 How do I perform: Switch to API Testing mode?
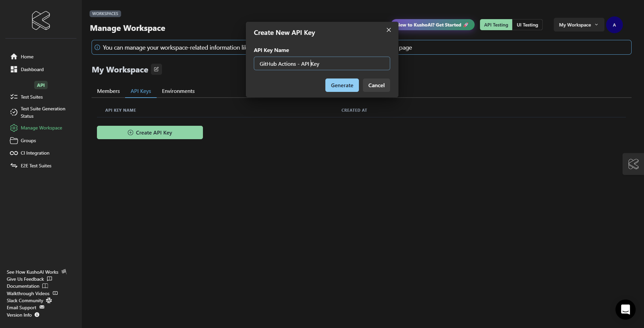(x=496, y=25)
